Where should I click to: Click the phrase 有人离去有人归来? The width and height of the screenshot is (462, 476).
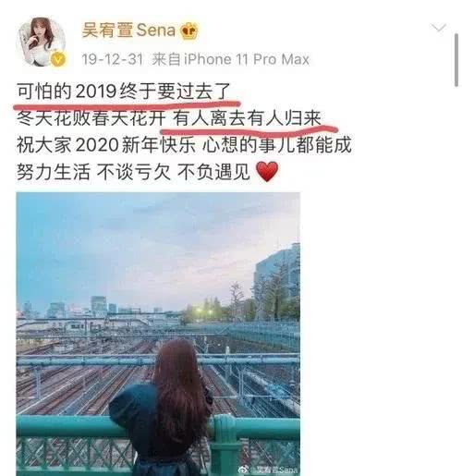(x=247, y=118)
